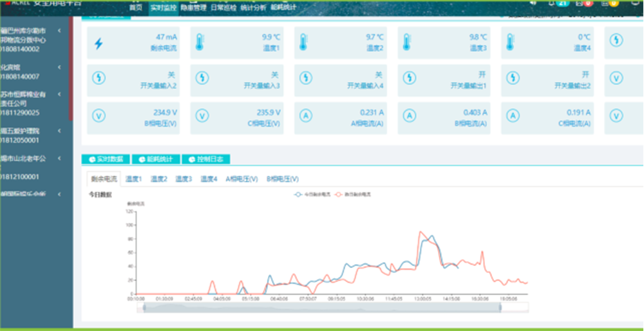644x331 pixels.
Task: Click the 开关量输出1 status icon
Action: coord(408,79)
